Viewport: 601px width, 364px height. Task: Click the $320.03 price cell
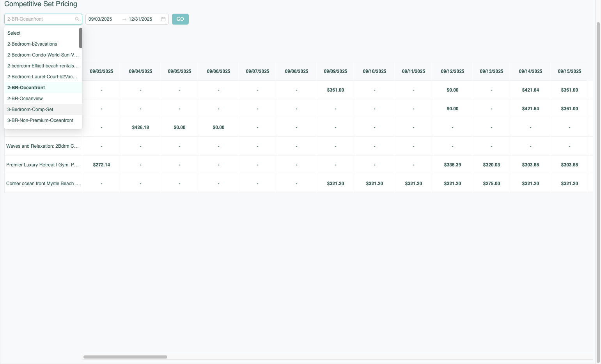click(491, 165)
